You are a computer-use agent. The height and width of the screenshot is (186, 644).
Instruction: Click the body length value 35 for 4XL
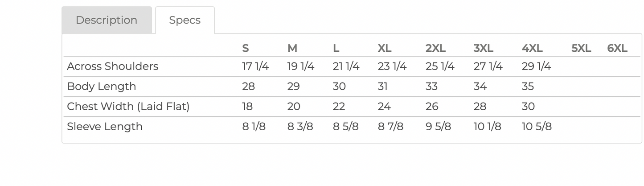(x=528, y=87)
